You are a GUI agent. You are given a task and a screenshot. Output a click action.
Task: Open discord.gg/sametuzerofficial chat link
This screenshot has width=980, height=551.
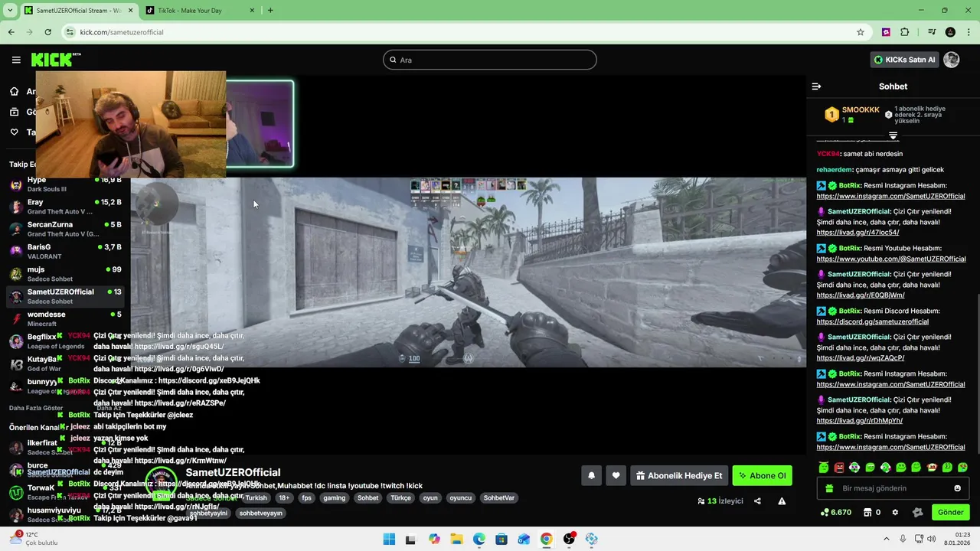pyautogui.click(x=872, y=321)
